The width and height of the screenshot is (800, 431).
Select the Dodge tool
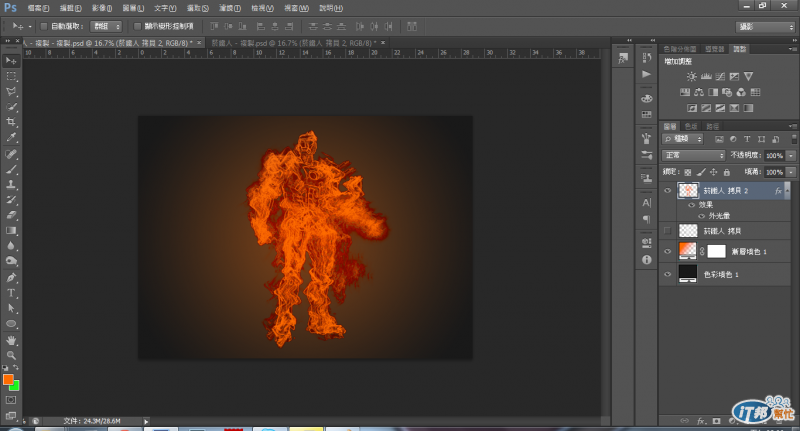(11, 261)
